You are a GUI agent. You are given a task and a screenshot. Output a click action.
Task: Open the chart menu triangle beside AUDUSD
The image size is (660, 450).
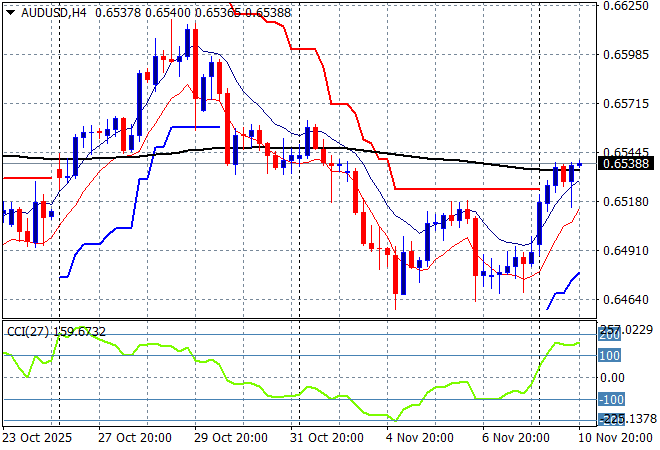tap(11, 13)
